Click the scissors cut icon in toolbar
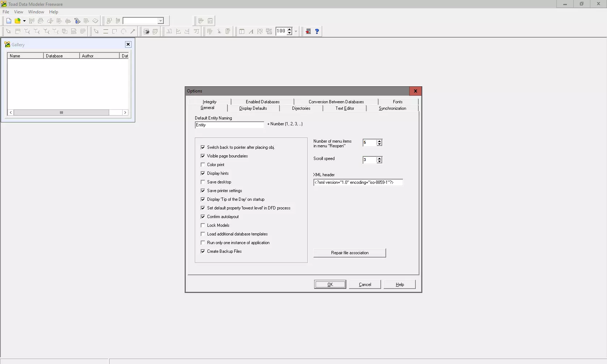The image size is (607, 364). pos(219,31)
